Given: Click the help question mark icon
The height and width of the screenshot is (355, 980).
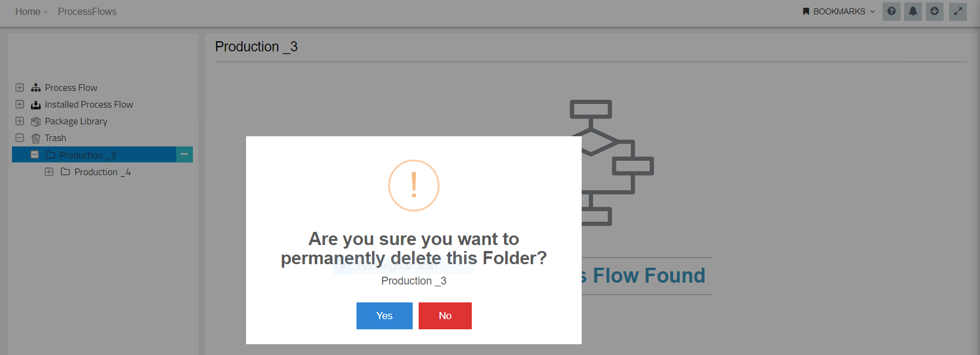Looking at the screenshot, I should (891, 11).
